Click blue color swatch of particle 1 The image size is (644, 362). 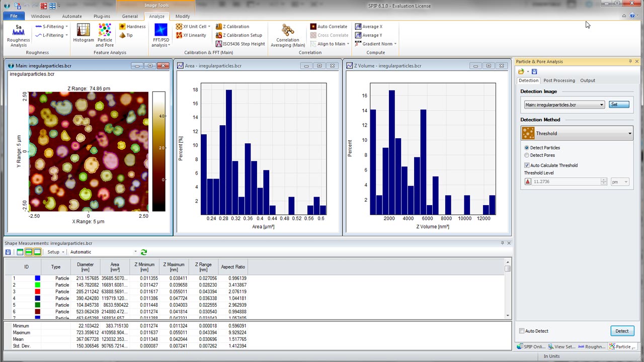[x=37, y=278]
